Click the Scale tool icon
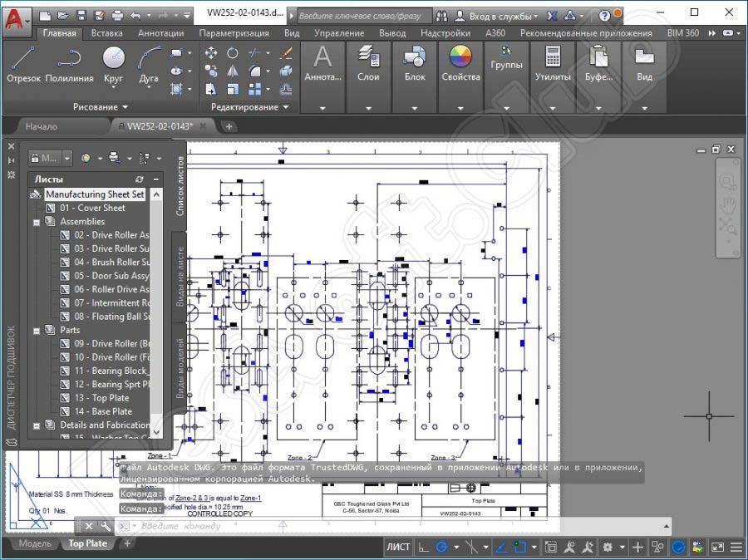The height and width of the screenshot is (560, 748). pyautogui.click(x=233, y=89)
